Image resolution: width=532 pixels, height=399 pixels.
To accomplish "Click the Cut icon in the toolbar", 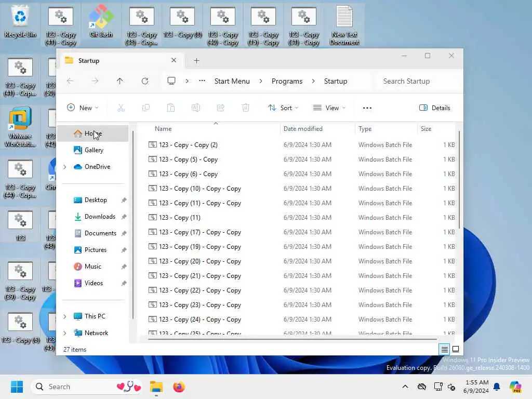I will click(121, 108).
